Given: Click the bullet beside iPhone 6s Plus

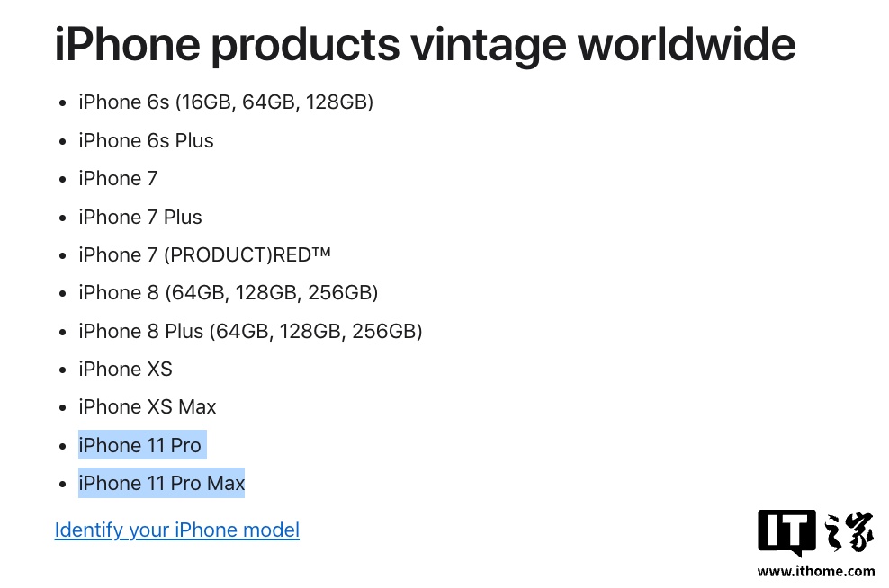Looking at the screenshot, I should [x=62, y=141].
